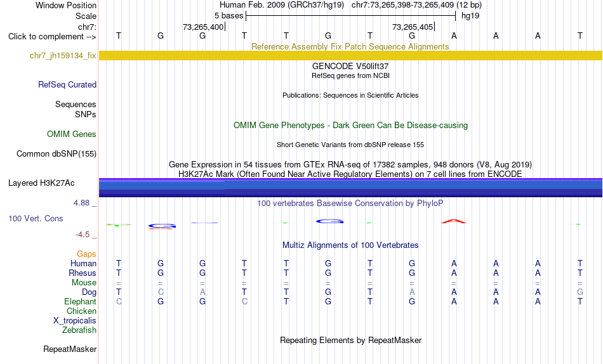Click 100 vertebrates Basewise Conservation by PhyloP title
603x364 pixels.
[350, 204]
